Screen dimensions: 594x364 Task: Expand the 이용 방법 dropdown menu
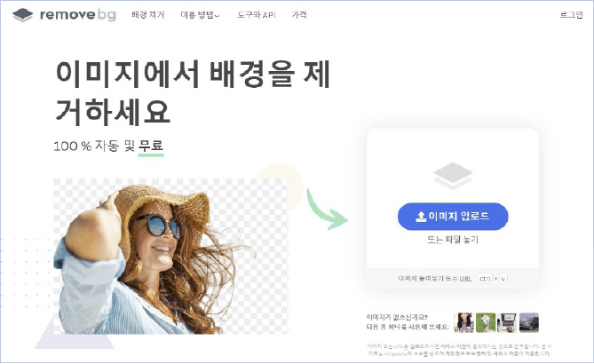tap(200, 15)
